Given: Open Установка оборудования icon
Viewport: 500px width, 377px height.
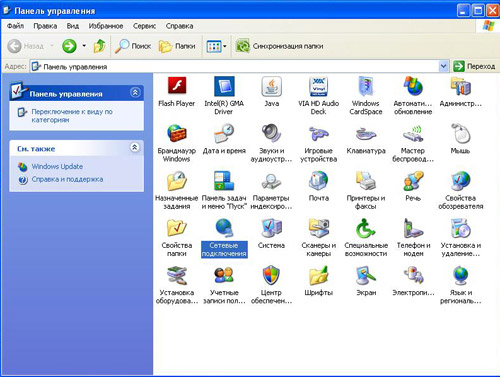Looking at the screenshot, I should (177, 276).
